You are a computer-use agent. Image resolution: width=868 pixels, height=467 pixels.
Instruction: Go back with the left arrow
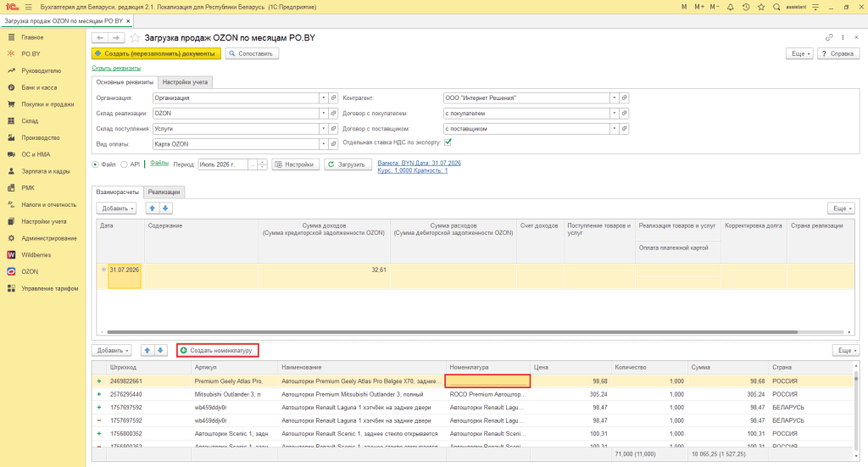pos(100,37)
